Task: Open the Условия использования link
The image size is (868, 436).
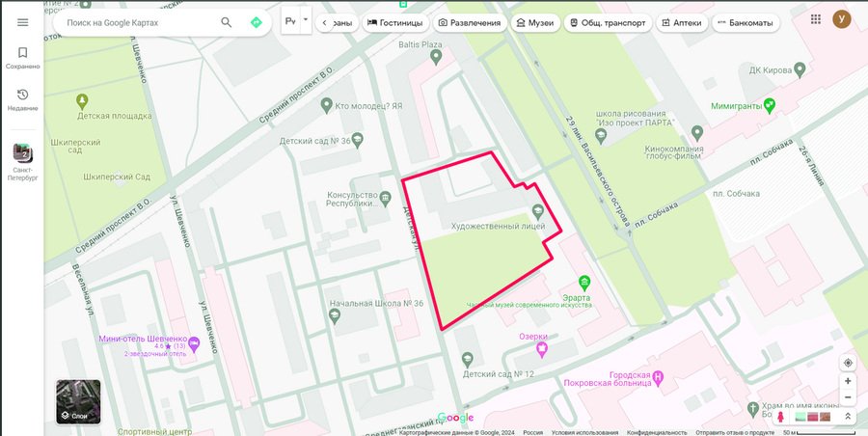Action: tap(584, 433)
